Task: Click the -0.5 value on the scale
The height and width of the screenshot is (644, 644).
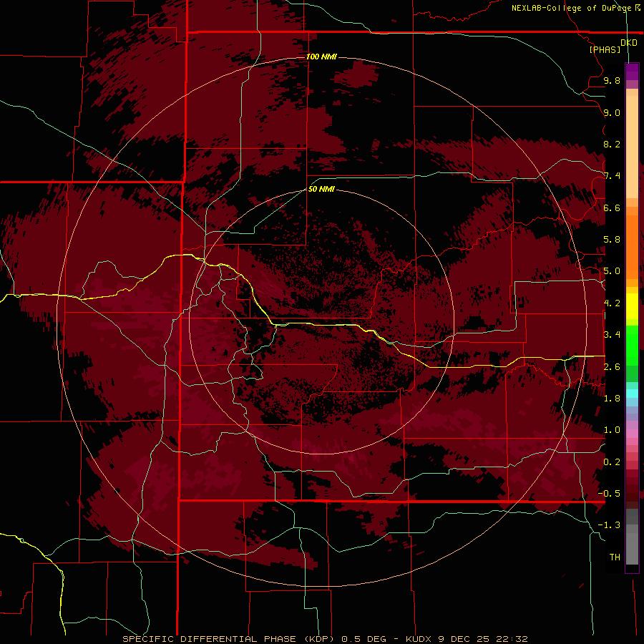Action: 609,493
